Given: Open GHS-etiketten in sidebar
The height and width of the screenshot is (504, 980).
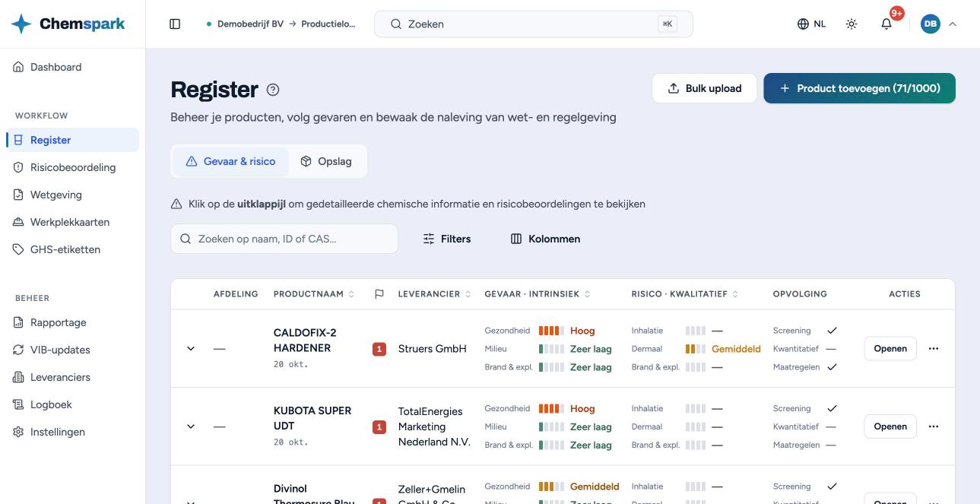Looking at the screenshot, I should [72, 249].
